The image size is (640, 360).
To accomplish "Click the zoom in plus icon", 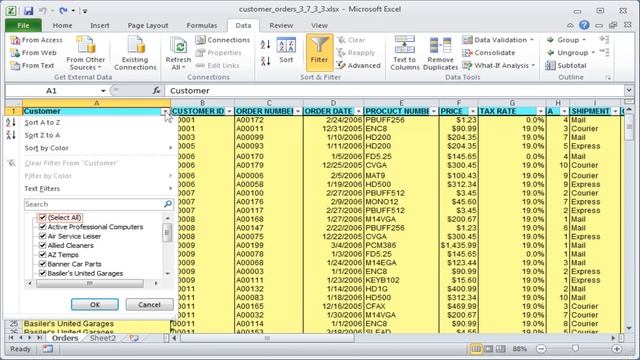I will [617, 349].
